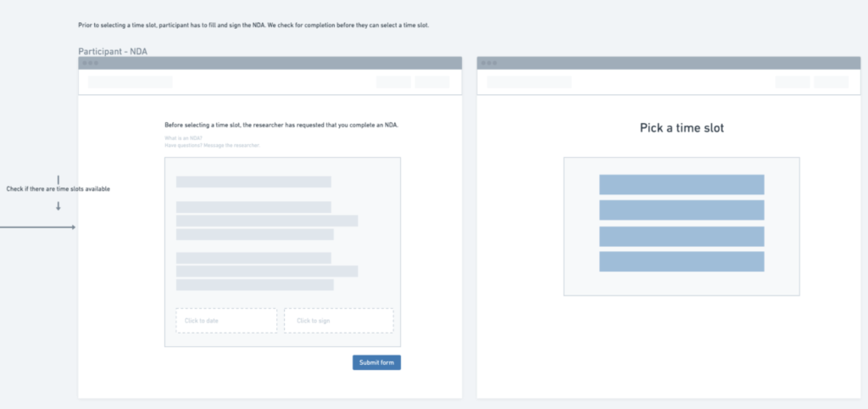Image resolution: width=868 pixels, height=409 pixels.
Task: Click window control dots of the NDA window
Action: pos(90,63)
